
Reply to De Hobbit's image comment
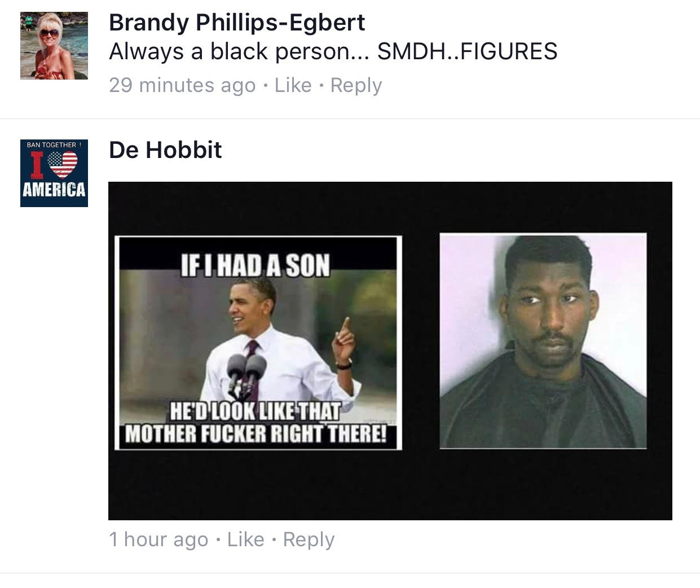(309, 540)
